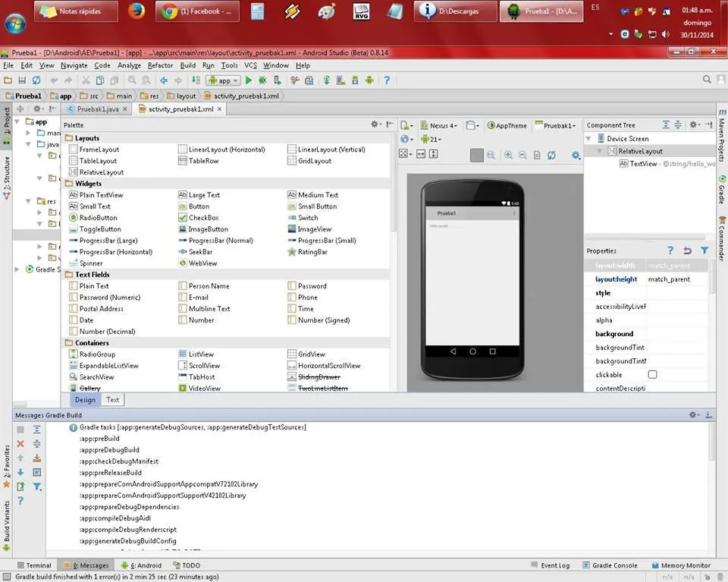Switch to the Text editor tab

[112, 399]
